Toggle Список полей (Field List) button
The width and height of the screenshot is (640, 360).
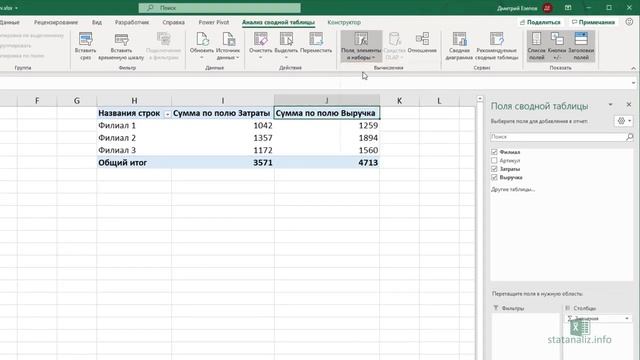pyautogui.click(x=536, y=46)
